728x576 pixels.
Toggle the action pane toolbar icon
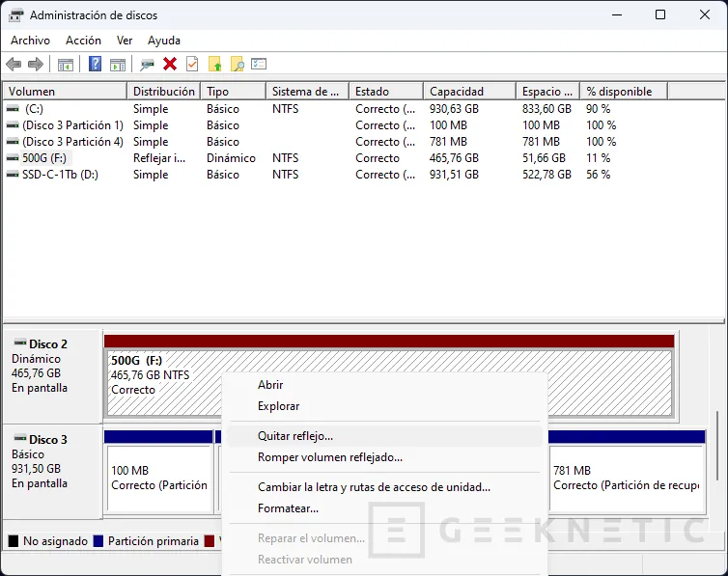click(x=118, y=65)
